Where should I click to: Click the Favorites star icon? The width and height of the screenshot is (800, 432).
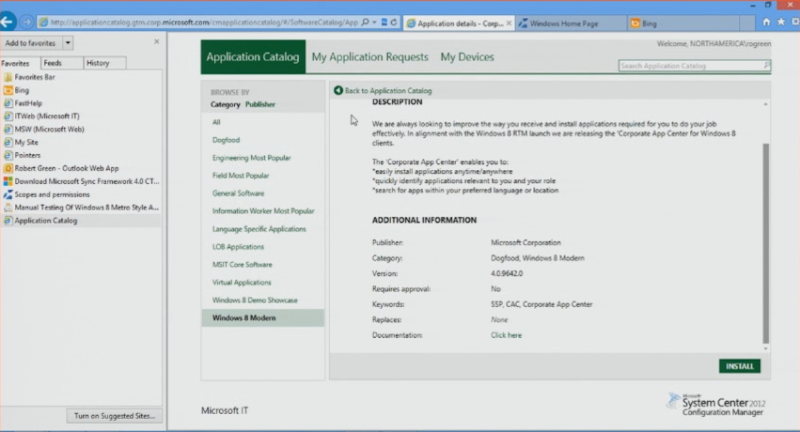click(x=781, y=22)
